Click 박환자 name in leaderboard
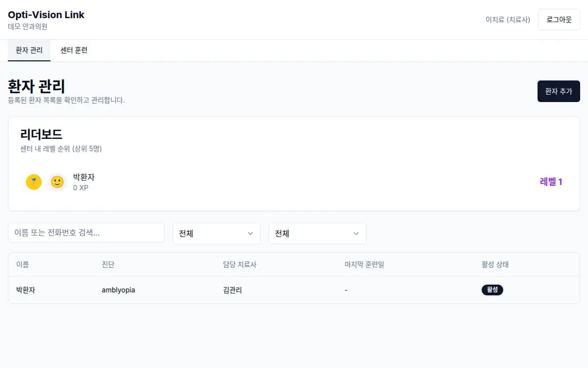588x368 pixels. [x=84, y=177]
